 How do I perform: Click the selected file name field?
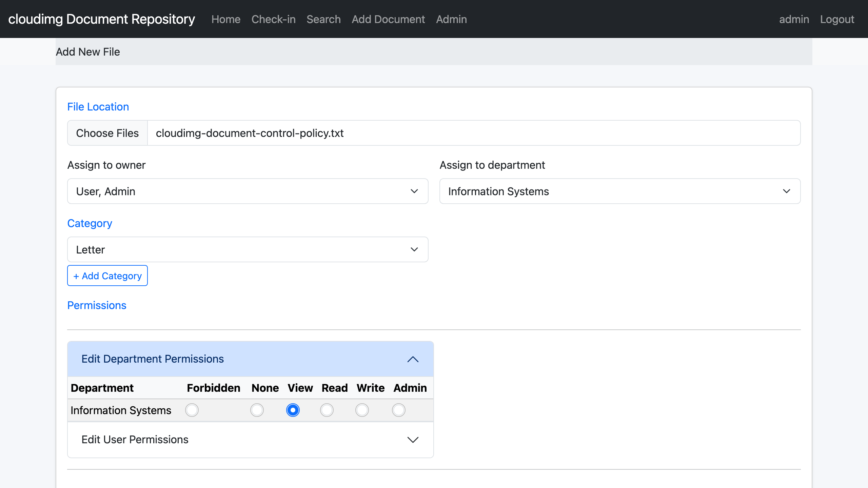(474, 133)
